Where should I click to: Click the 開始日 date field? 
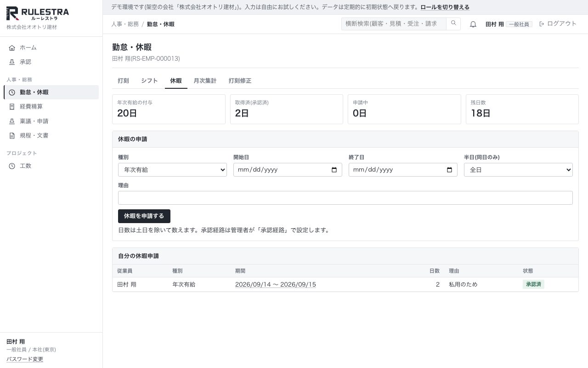pyautogui.click(x=288, y=170)
